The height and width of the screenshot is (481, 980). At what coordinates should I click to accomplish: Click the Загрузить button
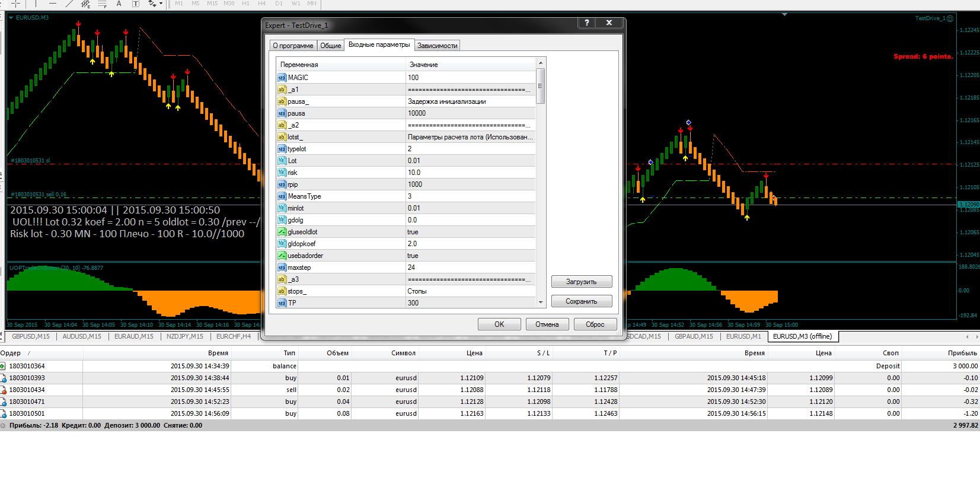pos(582,282)
